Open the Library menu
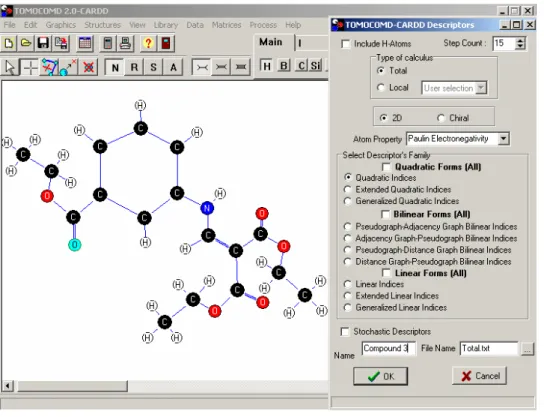This screenshot has width=544, height=417. coord(166,25)
